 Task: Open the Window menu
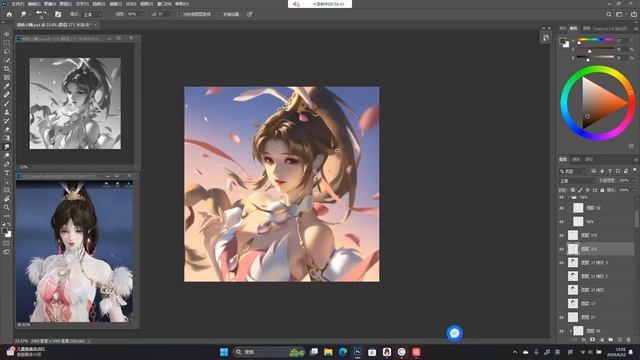(164, 4)
